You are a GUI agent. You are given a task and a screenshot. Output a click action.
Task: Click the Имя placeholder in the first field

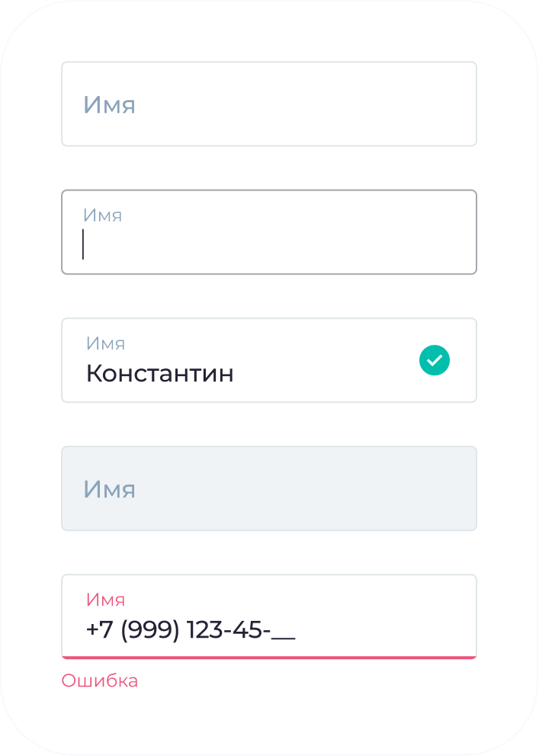[x=109, y=105]
